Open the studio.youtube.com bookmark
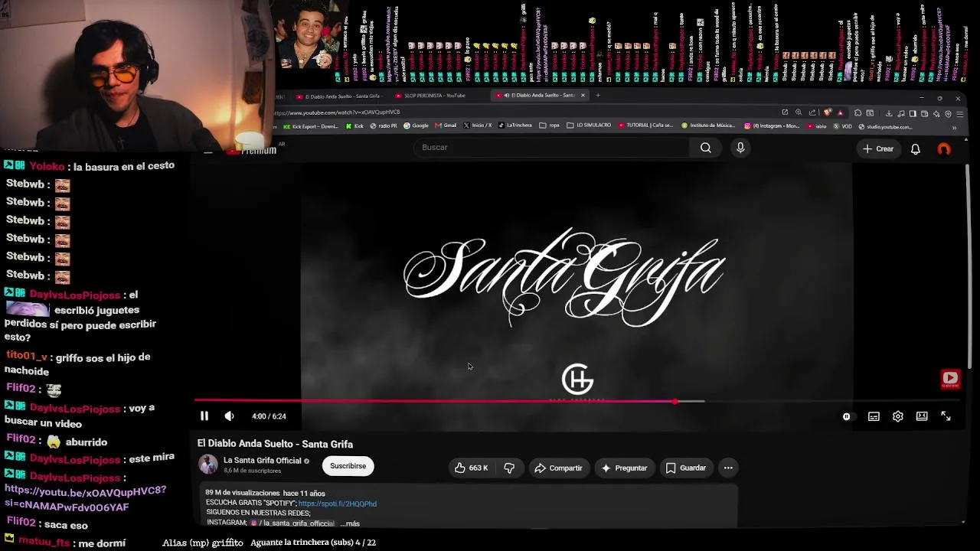Screen dimensions: 980x551 click(x=885, y=127)
